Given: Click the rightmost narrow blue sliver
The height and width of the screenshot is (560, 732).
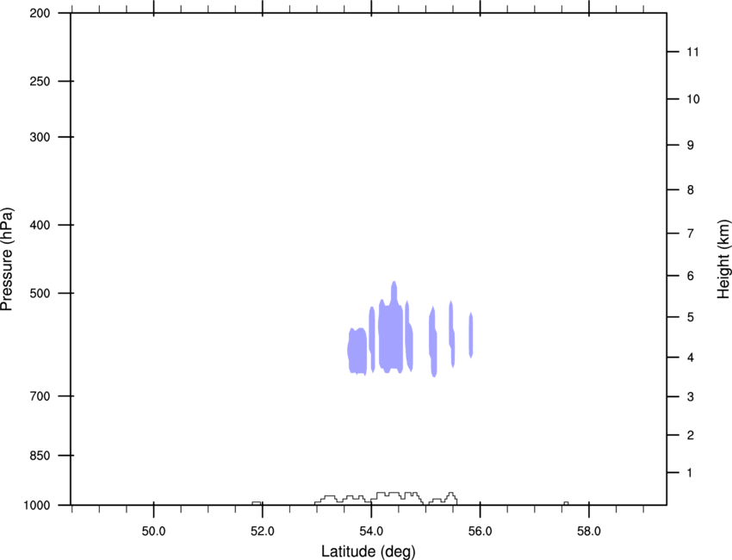Looking at the screenshot, I should [x=471, y=334].
